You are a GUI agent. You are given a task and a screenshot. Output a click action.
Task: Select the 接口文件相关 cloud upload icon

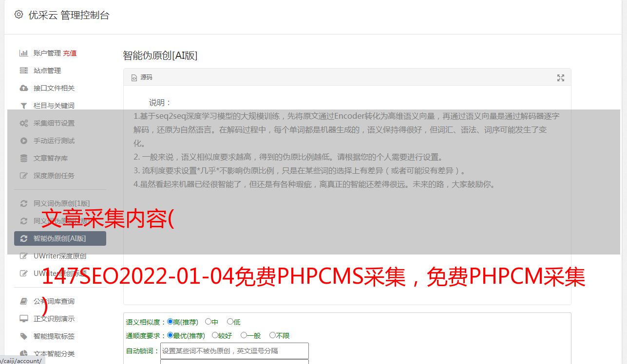click(23, 88)
